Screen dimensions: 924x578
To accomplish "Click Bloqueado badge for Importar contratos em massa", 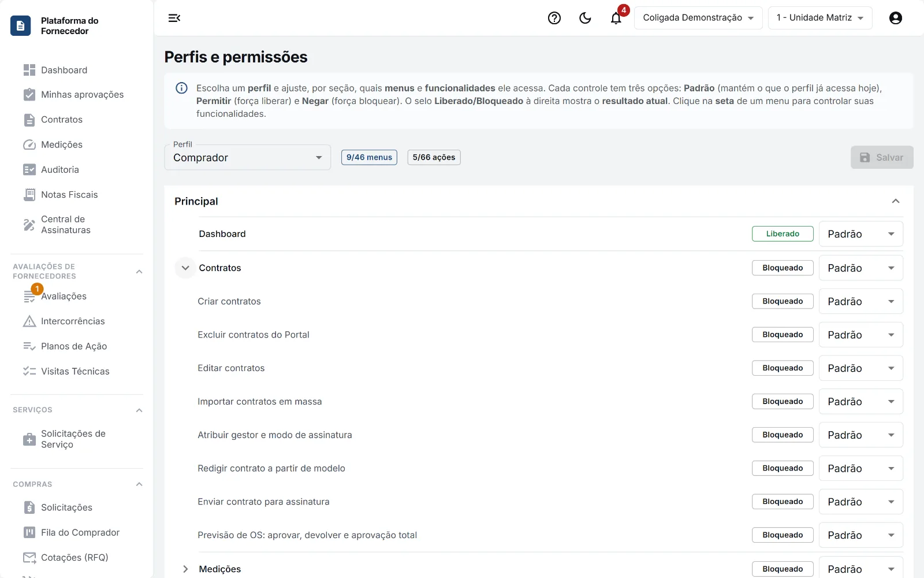I will [x=783, y=401].
